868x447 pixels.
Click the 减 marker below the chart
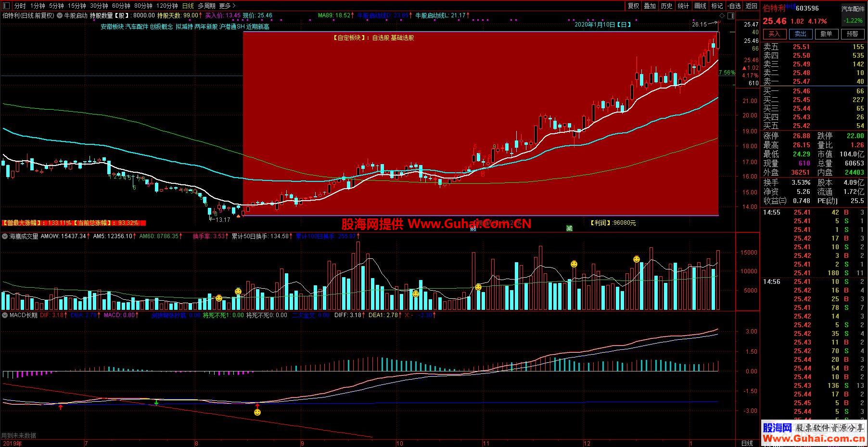[569, 228]
